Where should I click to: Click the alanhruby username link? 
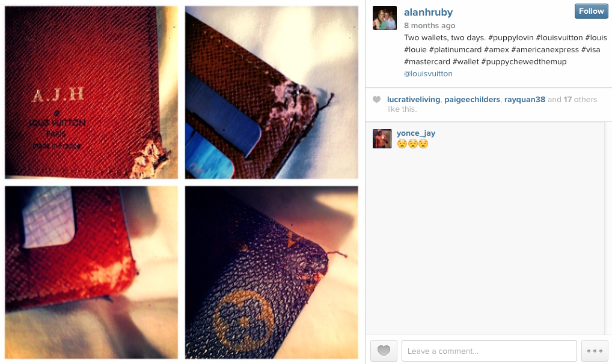[x=428, y=12]
